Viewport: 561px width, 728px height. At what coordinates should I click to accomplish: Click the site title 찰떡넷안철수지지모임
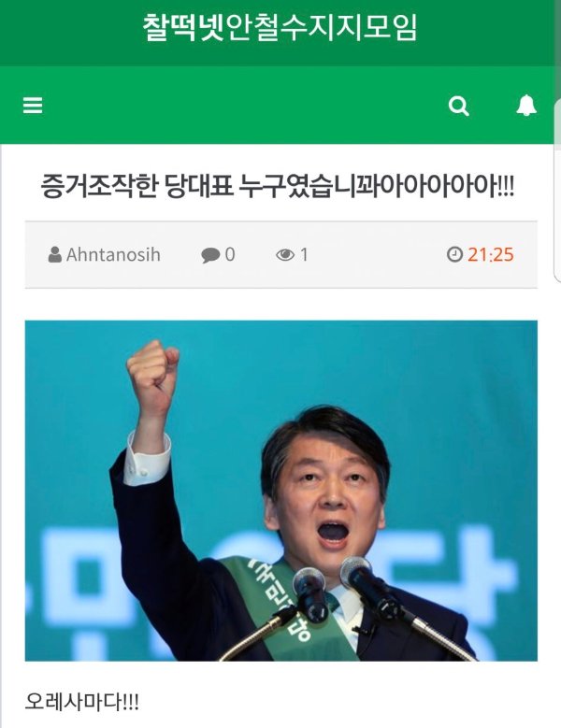pos(280,27)
